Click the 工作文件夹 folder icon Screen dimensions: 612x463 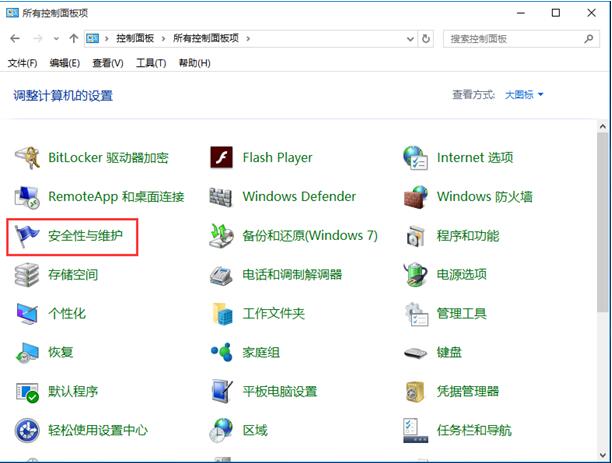[222, 313]
